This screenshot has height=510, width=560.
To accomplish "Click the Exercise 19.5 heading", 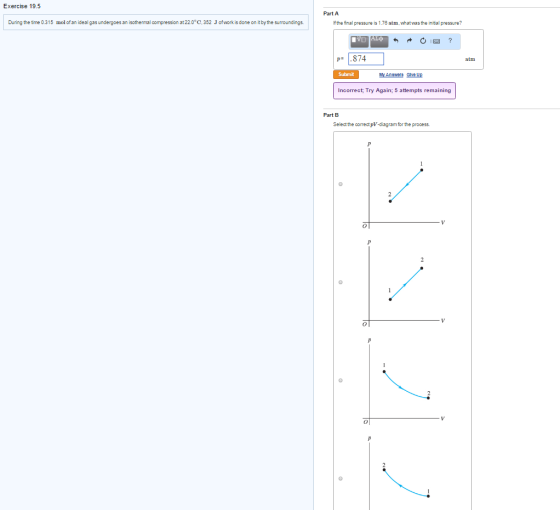I will (x=22, y=6).
